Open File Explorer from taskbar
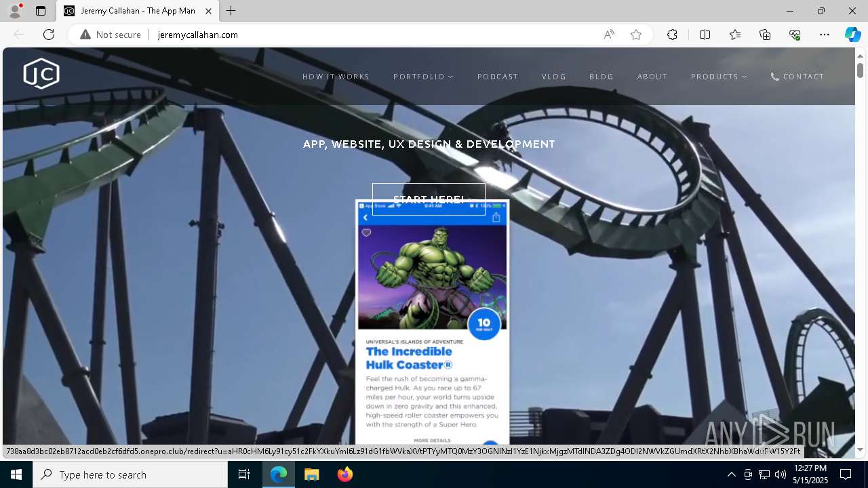The width and height of the screenshot is (868, 488). coord(311,474)
